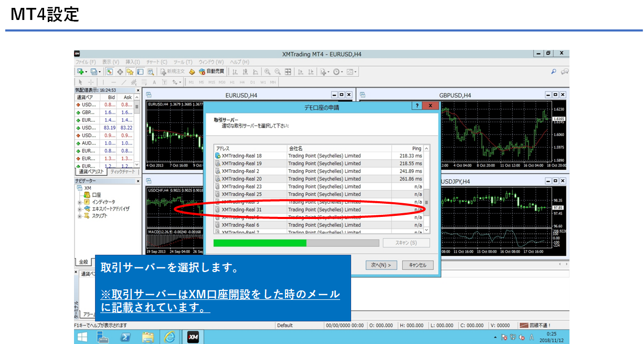Open the ファイル (F) menu
The image size is (644, 344).
coord(86,62)
